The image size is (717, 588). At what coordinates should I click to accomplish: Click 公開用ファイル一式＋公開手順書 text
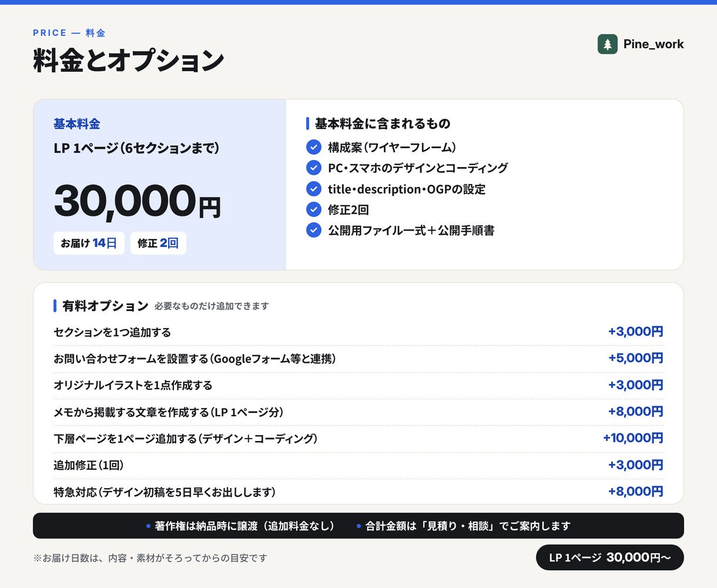point(411,230)
